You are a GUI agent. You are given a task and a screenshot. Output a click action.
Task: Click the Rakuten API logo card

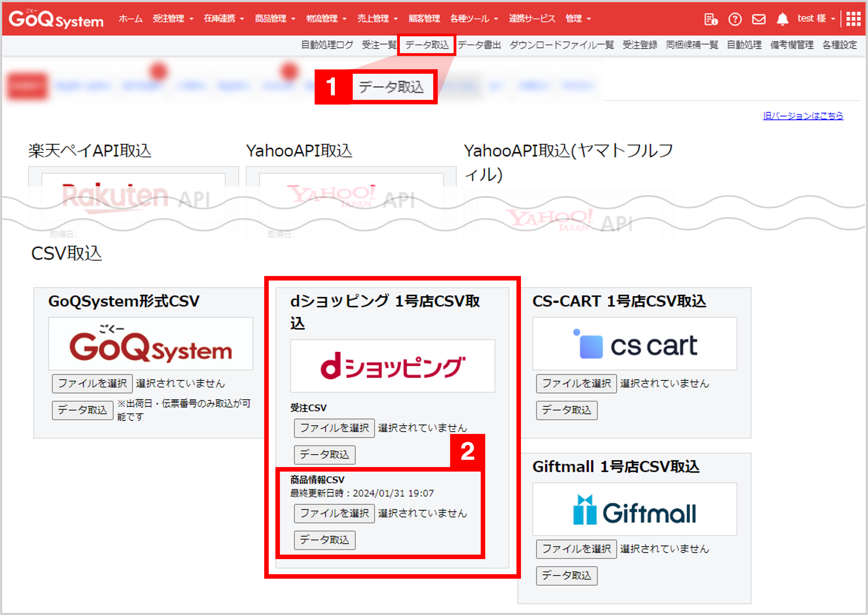[133, 197]
